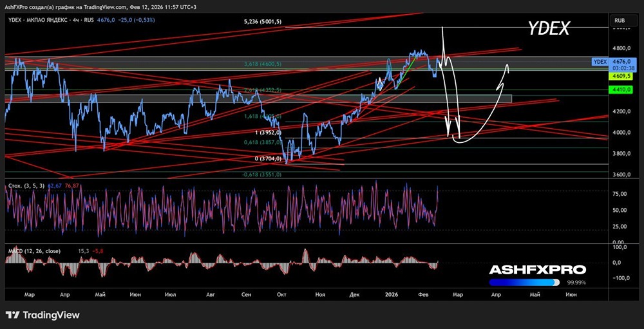
Task: Click the MACD signal value −5,8
Action: coord(97,251)
